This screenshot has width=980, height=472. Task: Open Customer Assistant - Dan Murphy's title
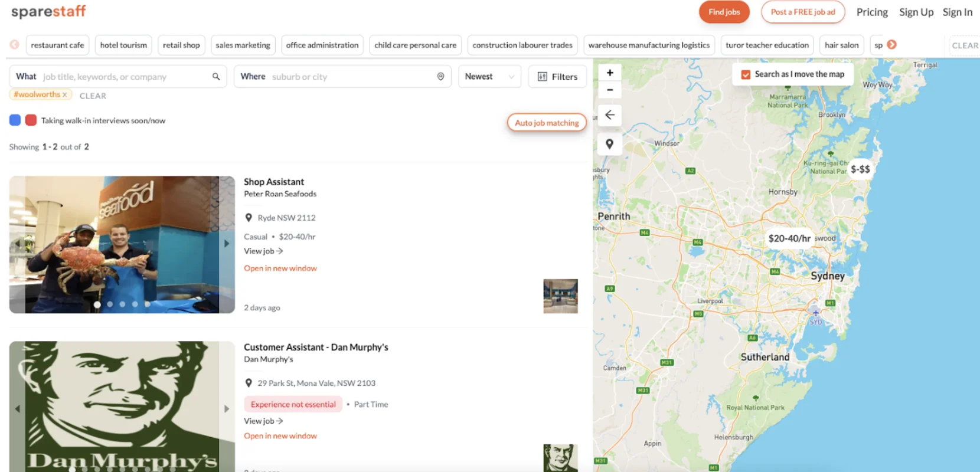click(316, 347)
